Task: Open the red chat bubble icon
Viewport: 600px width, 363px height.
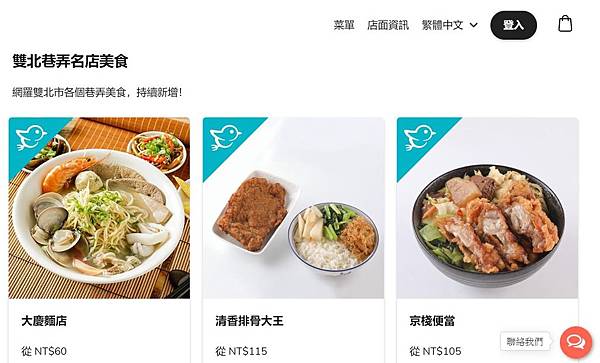Action: tap(576, 342)
